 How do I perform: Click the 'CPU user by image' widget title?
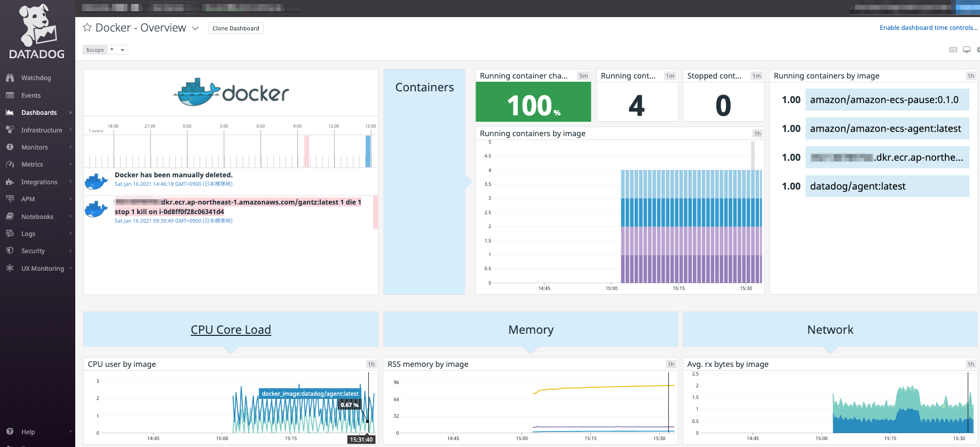coord(122,364)
